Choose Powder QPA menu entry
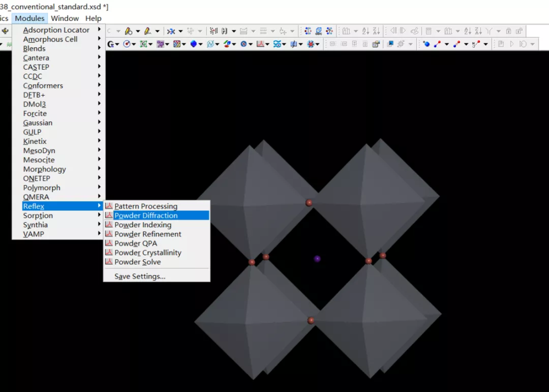Viewport: 549px width, 392px height. [x=156, y=243]
